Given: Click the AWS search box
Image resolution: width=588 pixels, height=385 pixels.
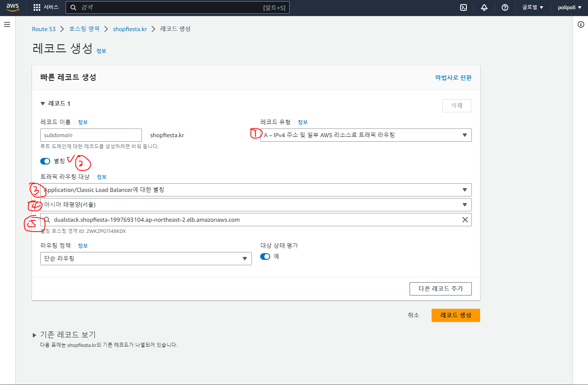Looking at the screenshot, I should point(178,7).
